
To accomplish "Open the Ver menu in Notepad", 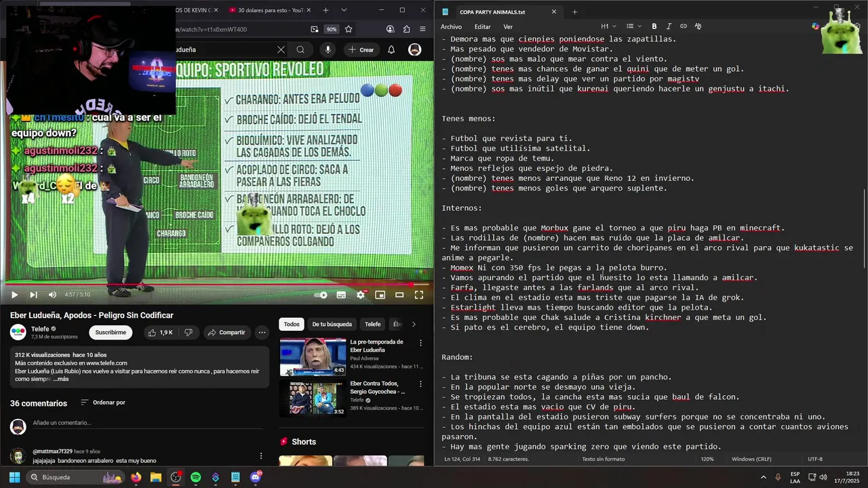I will (508, 26).
